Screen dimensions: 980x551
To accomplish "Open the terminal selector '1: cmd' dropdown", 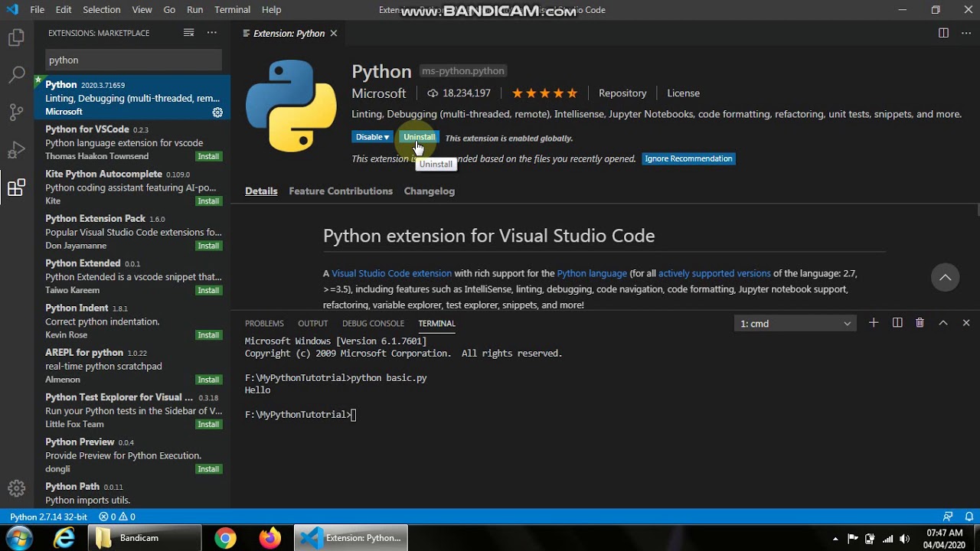I will [x=795, y=324].
